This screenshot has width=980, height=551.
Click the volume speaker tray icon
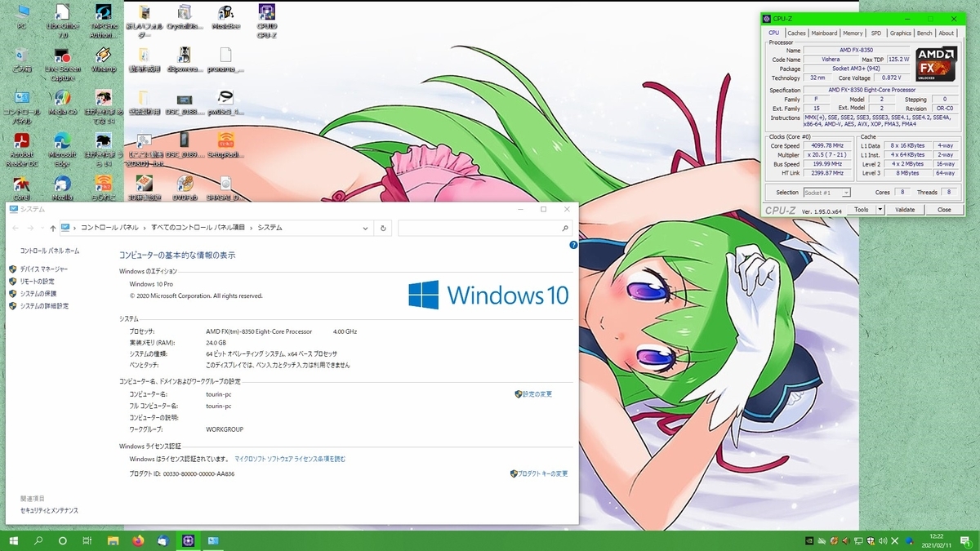point(883,541)
